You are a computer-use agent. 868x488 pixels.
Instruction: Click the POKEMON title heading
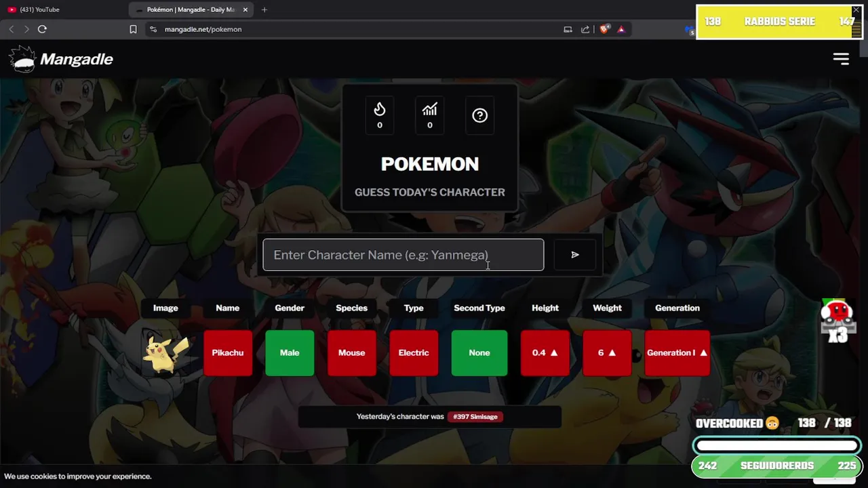click(x=430, y=164)
